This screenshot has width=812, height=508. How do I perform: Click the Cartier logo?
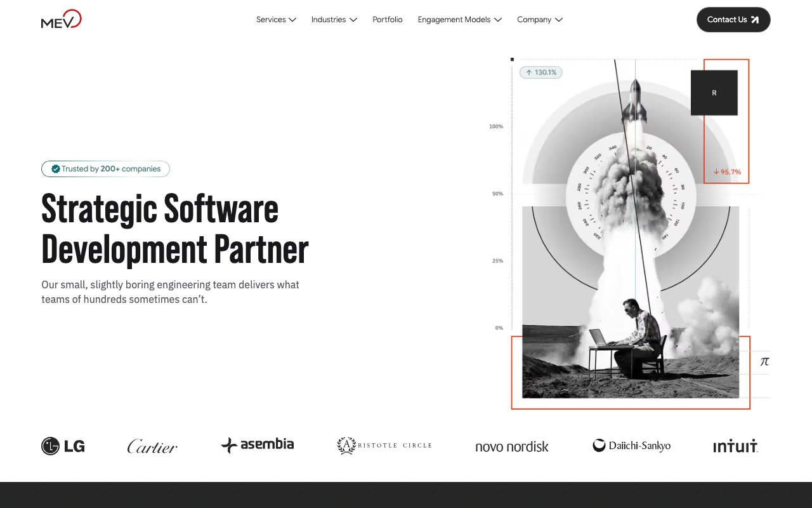152,446
